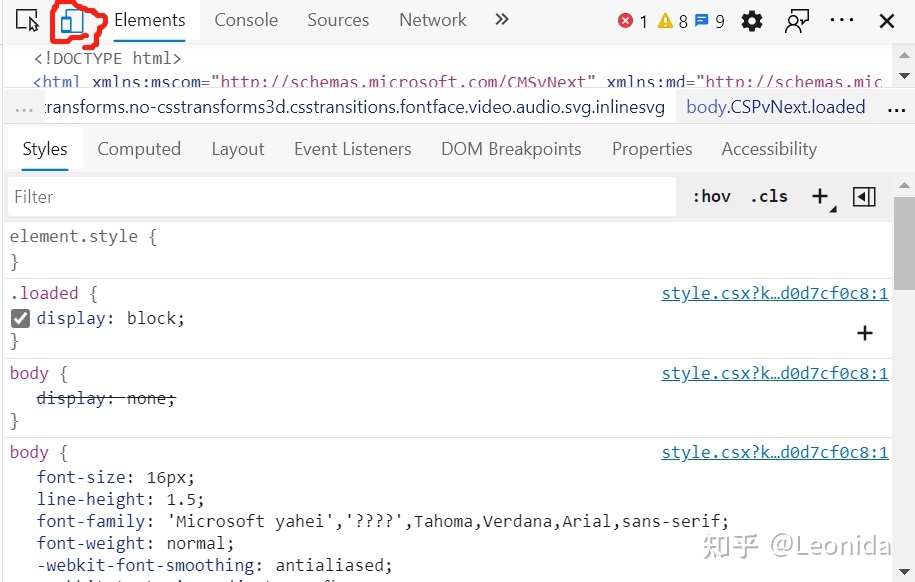This screenshot has height=582, width=915.
Task: Open style.csx link for .loaded rule
Action: pyautogui.click(x=774, y=294)
